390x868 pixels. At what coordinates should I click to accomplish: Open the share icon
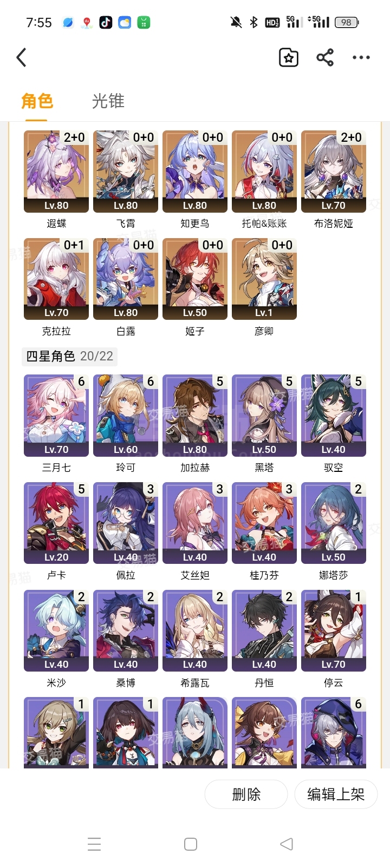[x=325, y=57]
